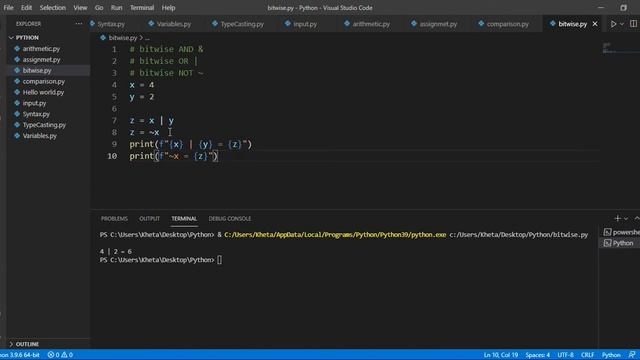
Task: Select the powershell terminal instance
Action: (621, 232)
